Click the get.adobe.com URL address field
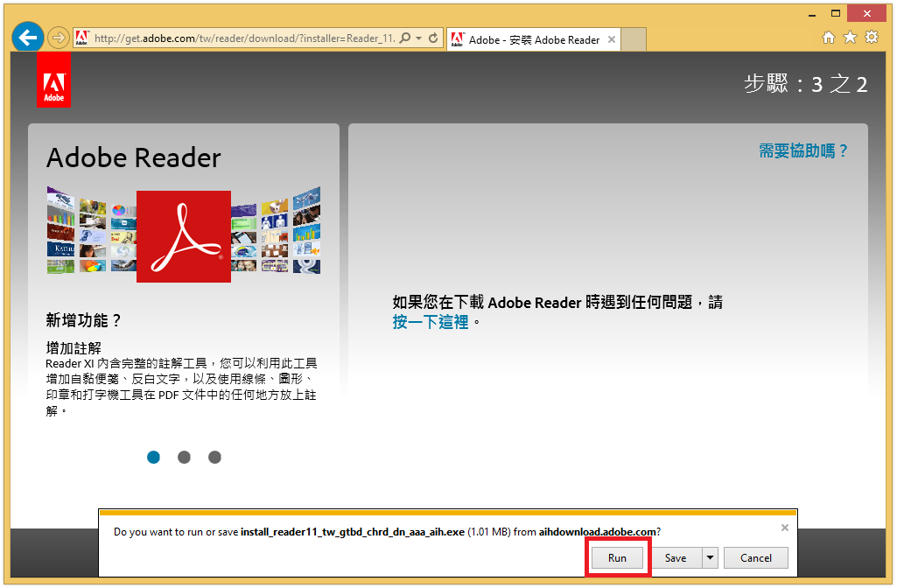Viewport: 897px width, 588px height. [x=244, y=38]
